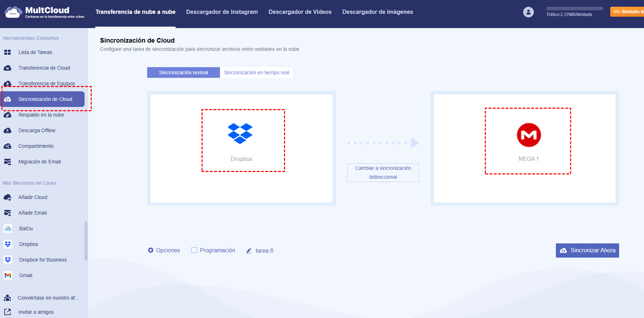Click the BaiDu service icon
This screenshot has width=644, height=318.
pyautogui.click(x=8, y=228)
